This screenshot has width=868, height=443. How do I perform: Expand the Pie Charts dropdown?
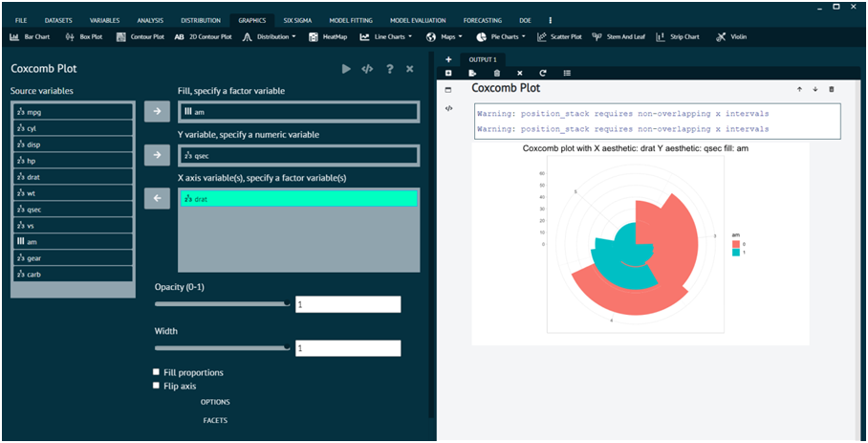501,37
